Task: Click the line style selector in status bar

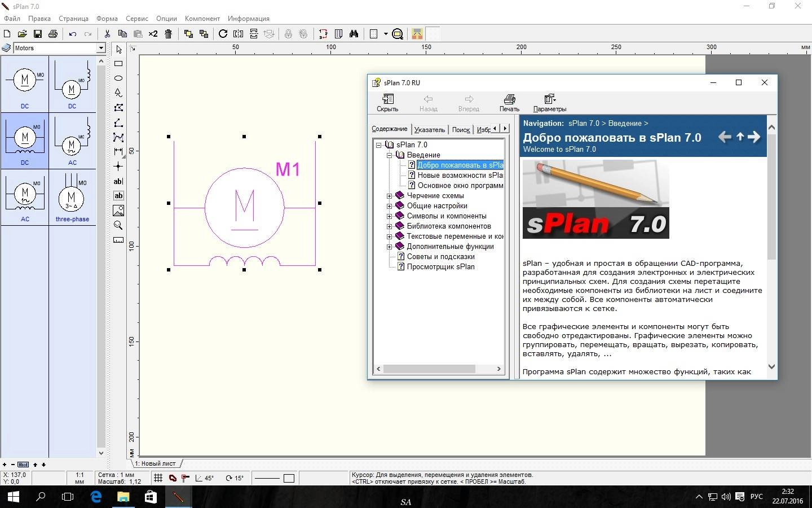Action: (267, 479)
